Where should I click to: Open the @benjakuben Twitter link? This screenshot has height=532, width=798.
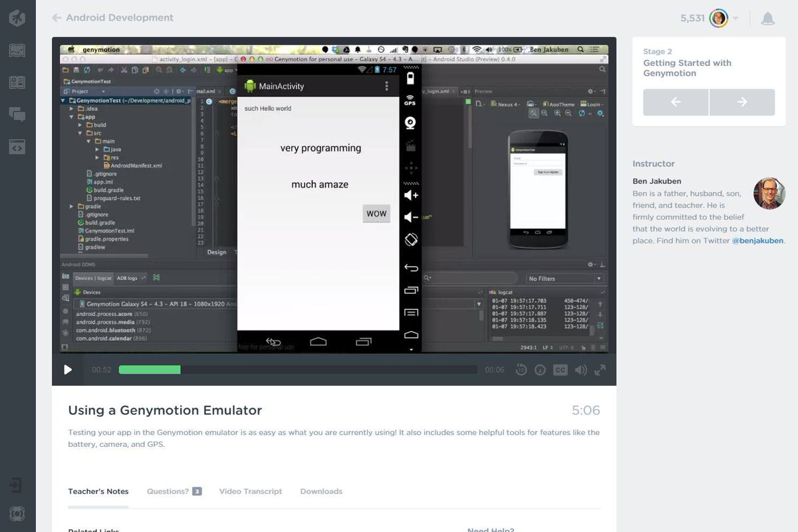(757, 241)
